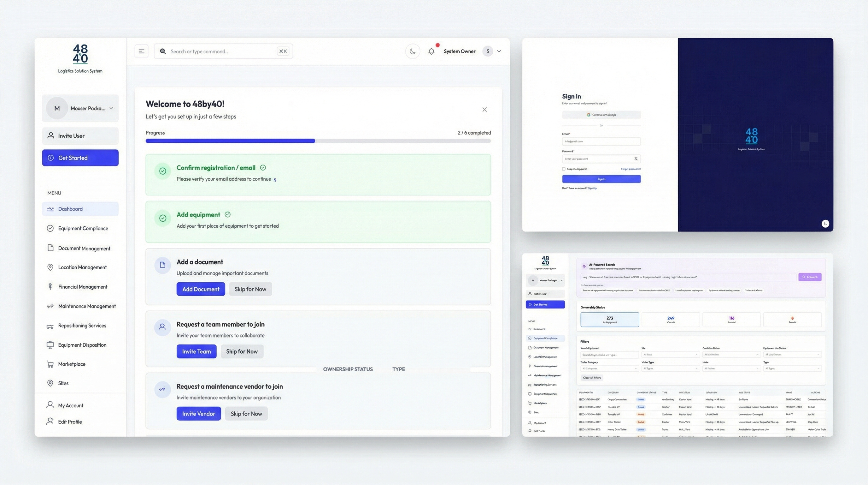Open Marketplace via its cart icon
This screenshot has height=485, width=868.
(x=50, y=364)
